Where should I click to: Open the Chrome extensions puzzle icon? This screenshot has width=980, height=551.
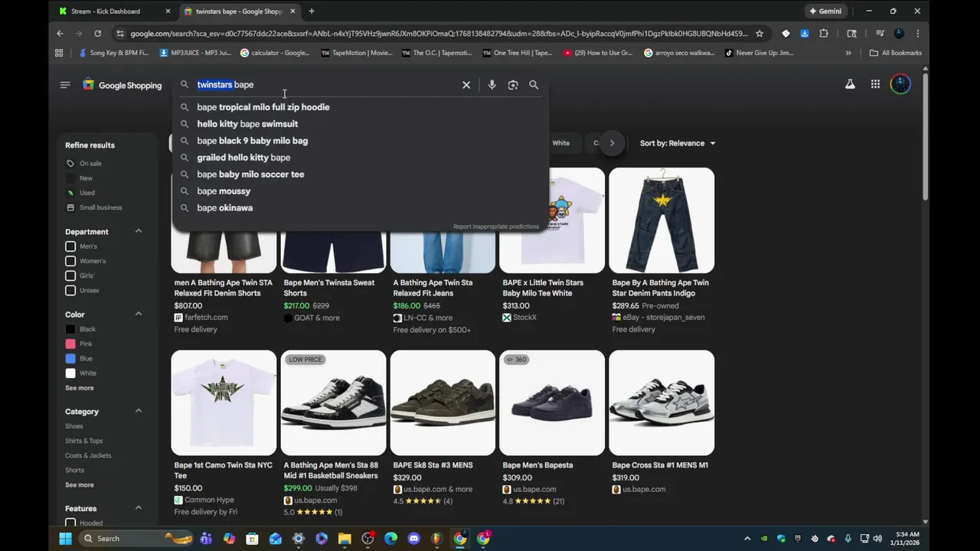(x=824, y=34)
